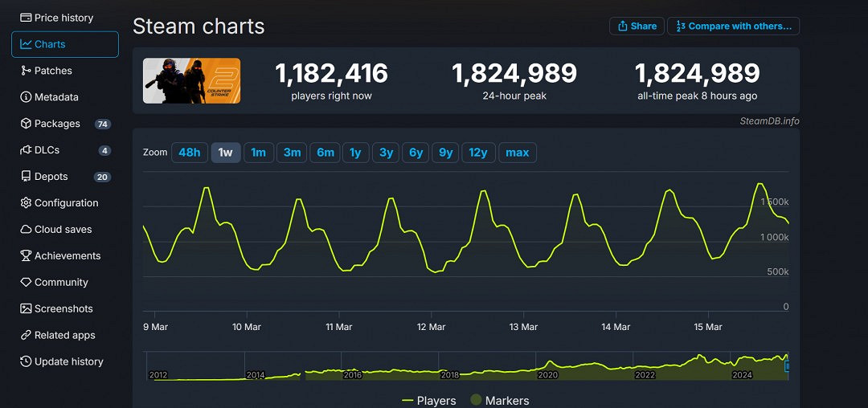Select the 1m zoom range
This screenshot has width=868, height=408.
click(x=259, y=153)
